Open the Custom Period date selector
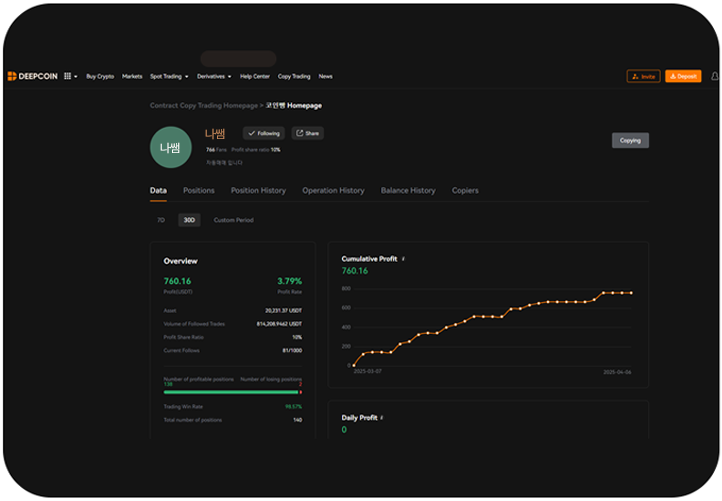 pyautogui.click(x=233, y=220)
